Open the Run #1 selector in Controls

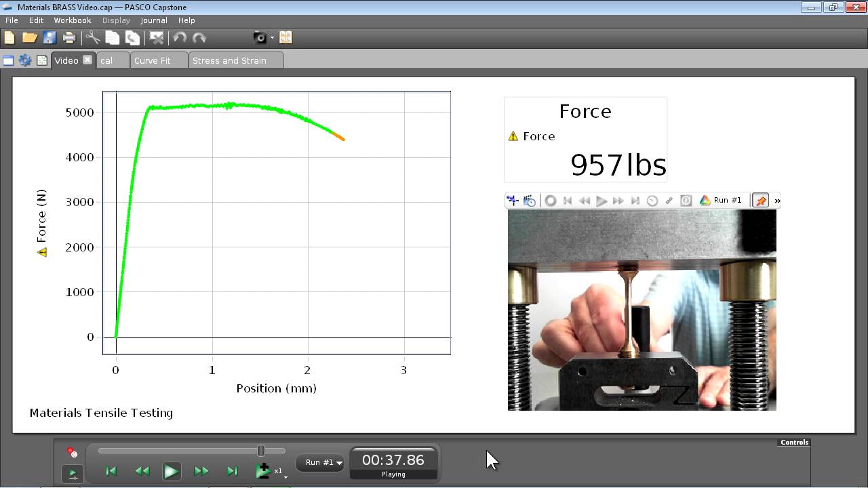coord(320,463)
